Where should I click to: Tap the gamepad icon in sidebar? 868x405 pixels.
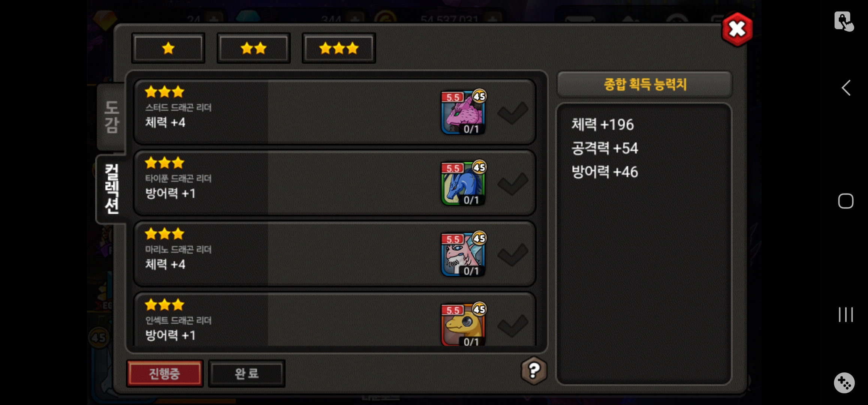[x=844, y=383]
